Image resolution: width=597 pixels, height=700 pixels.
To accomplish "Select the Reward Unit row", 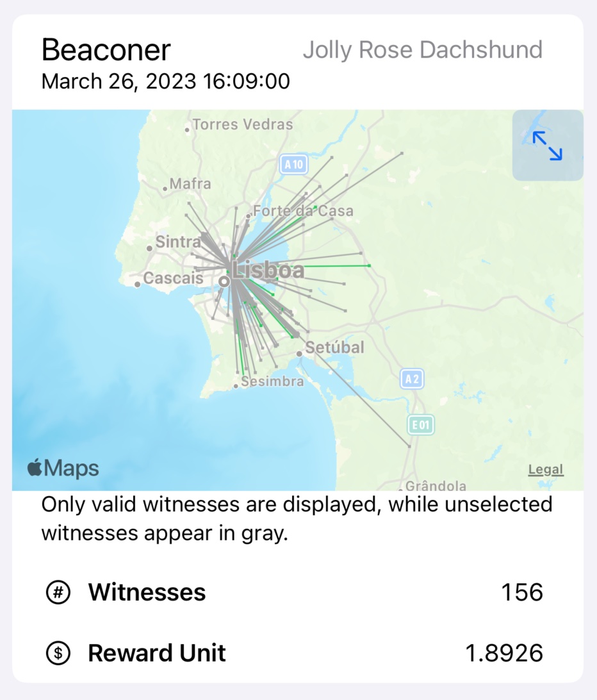I will tap(295, 653).
